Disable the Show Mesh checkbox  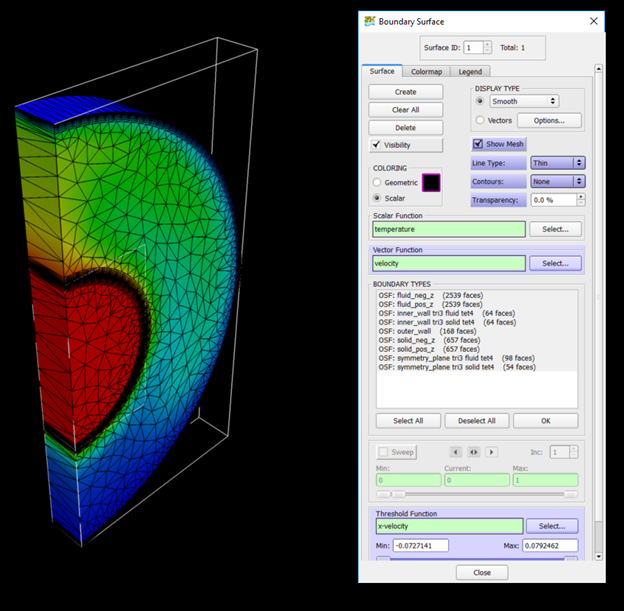point(478,144)
